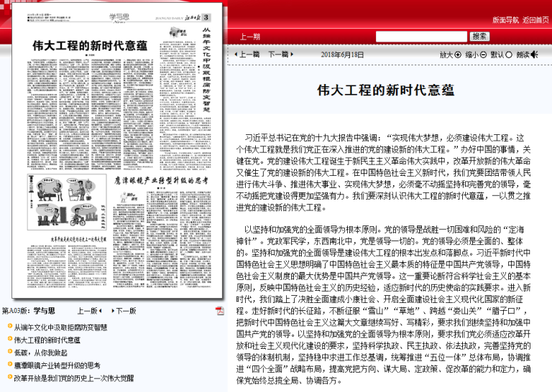
Task: Select 伟大工程的新时代意蕴 in the article list
Action: click(x=47, y=340)
